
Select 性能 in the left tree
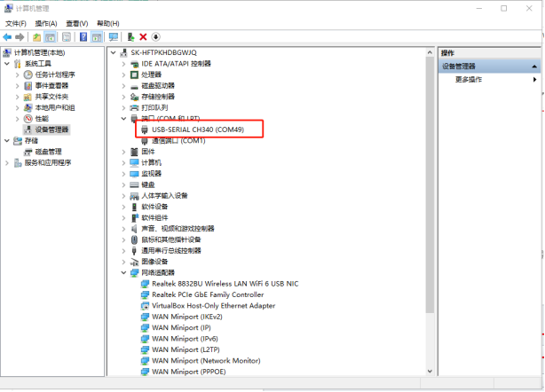pos(42,119)
